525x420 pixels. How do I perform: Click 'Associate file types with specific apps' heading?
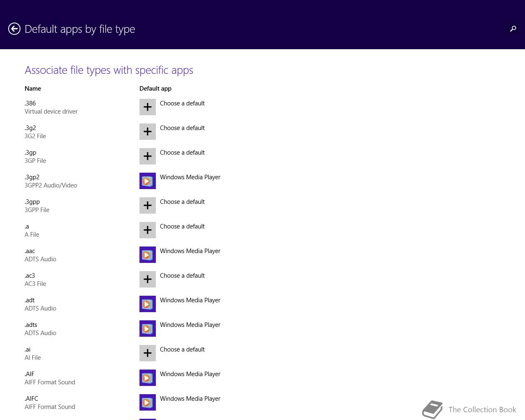(109, 70)
